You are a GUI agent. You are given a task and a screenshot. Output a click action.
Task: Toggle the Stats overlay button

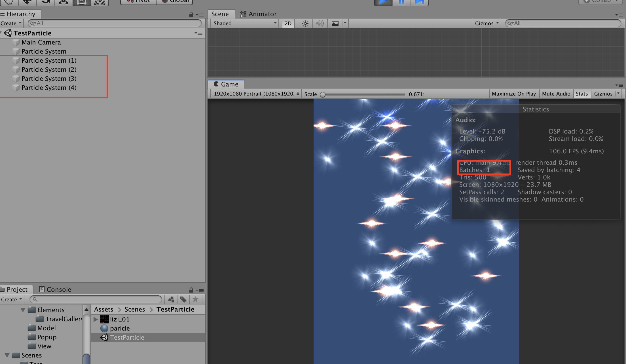coord(581,94)
